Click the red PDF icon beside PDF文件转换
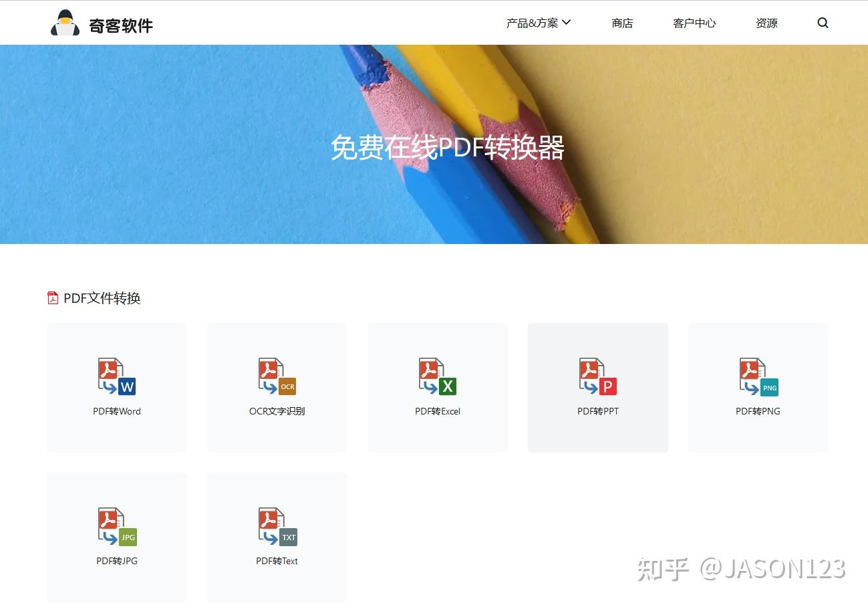 pos(53,298)
